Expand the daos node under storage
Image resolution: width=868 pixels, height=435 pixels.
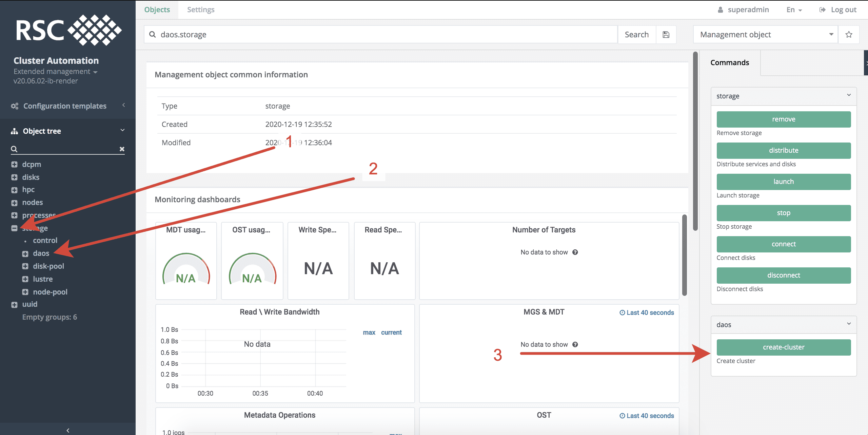25,253
